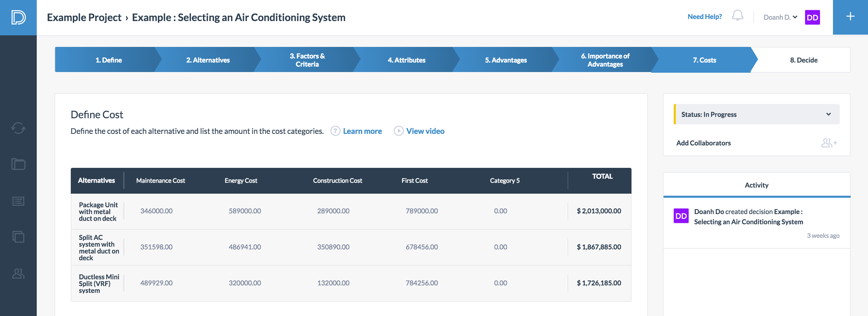Open the folder projects sidebar icon
Image resolution: width=868 pixels, height=316 pixels.
tap(18, 164)
